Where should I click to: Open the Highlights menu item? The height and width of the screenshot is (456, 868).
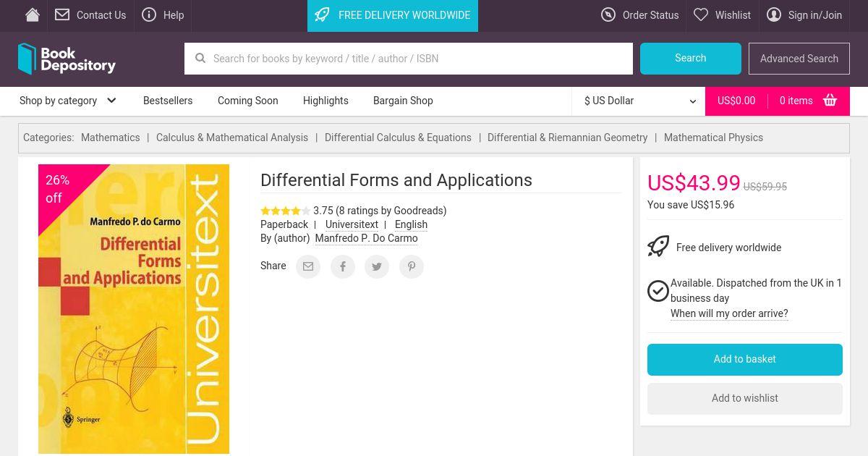325,101
